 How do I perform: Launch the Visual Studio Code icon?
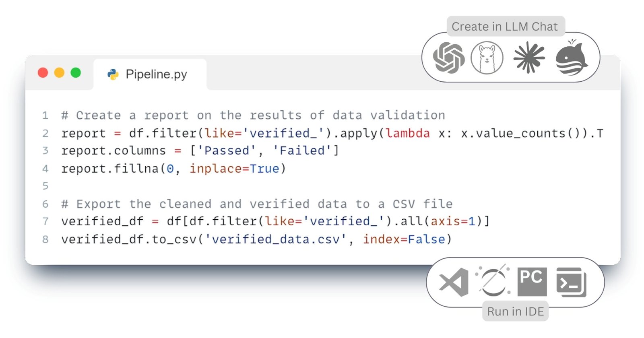454,282
